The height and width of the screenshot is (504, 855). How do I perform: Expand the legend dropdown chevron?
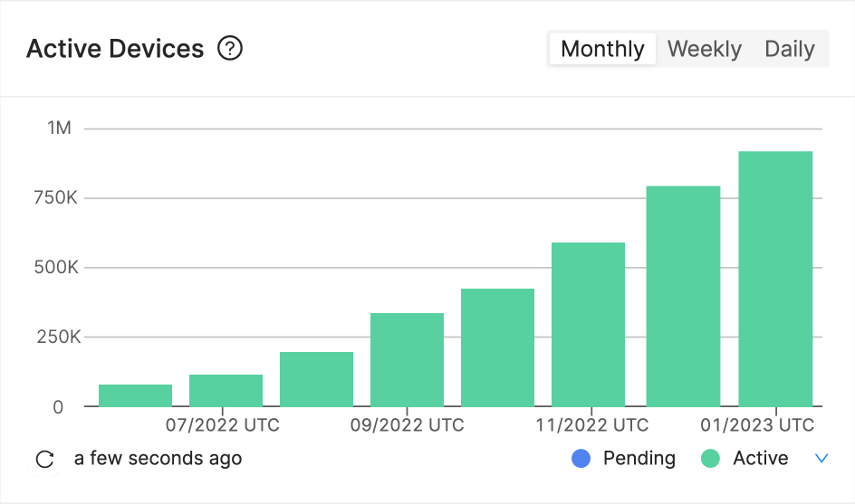tap(821, 459)
